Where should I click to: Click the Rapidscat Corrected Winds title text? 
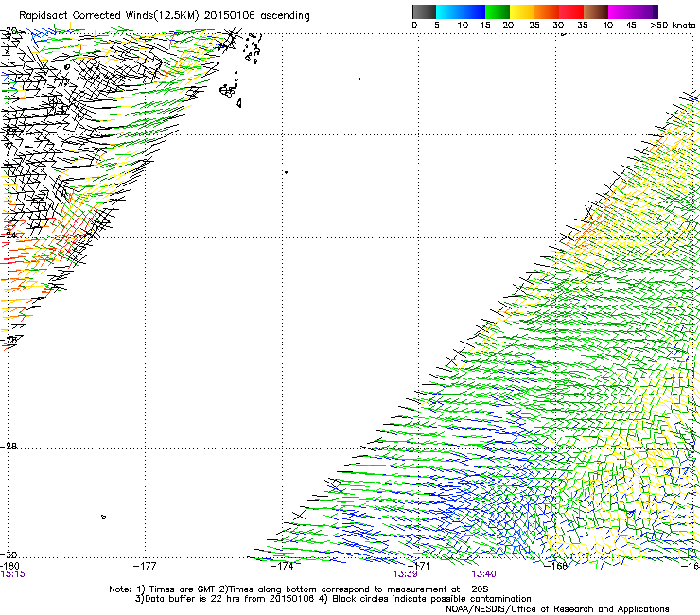click(165, 16)
